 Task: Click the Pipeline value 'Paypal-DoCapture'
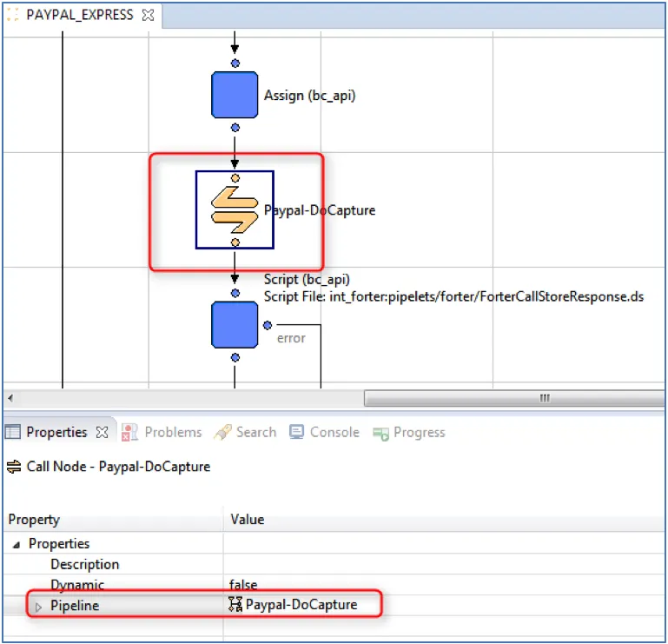301,604
